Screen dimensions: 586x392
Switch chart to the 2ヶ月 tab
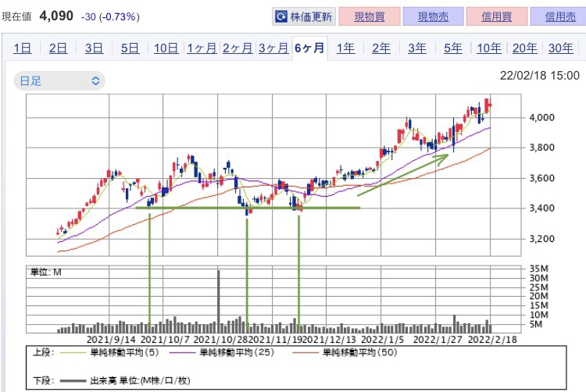[238, 48]
